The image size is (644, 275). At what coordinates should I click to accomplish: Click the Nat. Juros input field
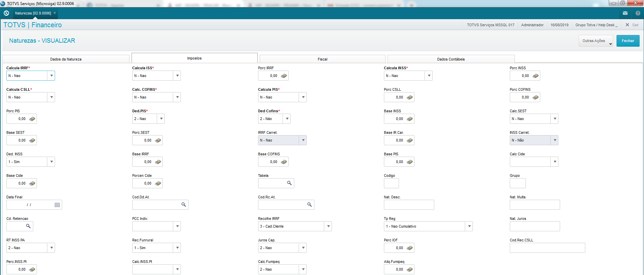click(x=535, y=226)
